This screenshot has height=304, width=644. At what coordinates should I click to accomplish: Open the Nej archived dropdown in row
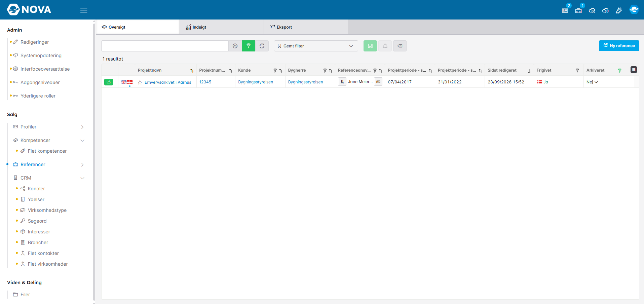[x=592, y=82]
